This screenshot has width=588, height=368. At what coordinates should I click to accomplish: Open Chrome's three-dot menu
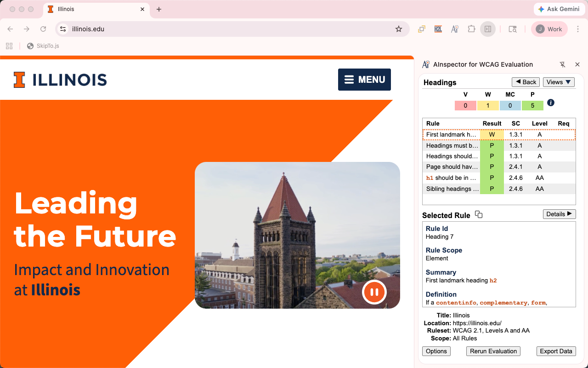(578, 29)
